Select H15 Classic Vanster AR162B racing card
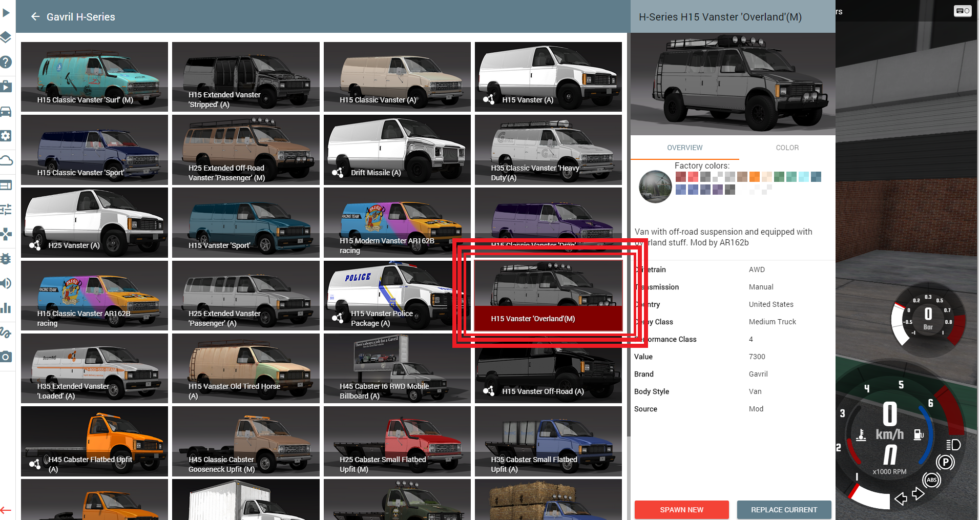The image size is (980, 520). pyautogui.click(x=94, y=296)
